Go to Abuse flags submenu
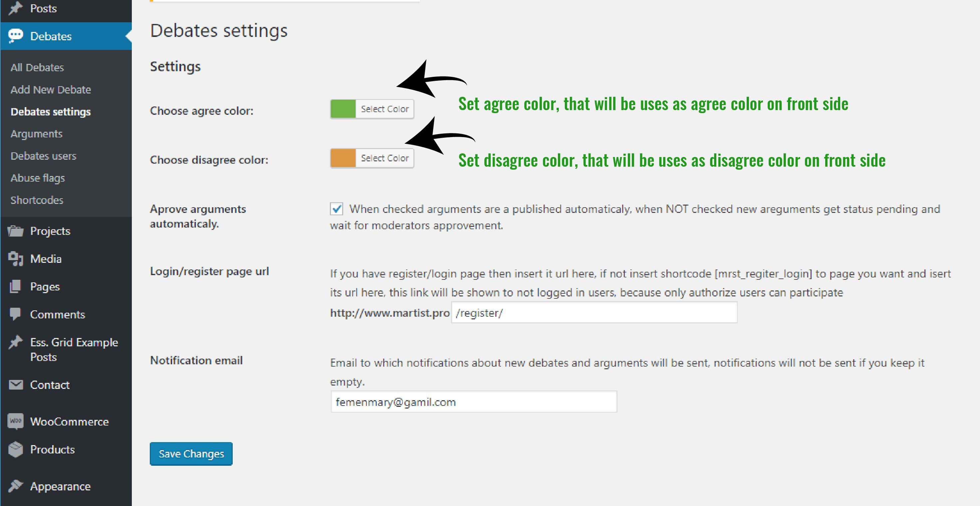 (x=38, y=178)
